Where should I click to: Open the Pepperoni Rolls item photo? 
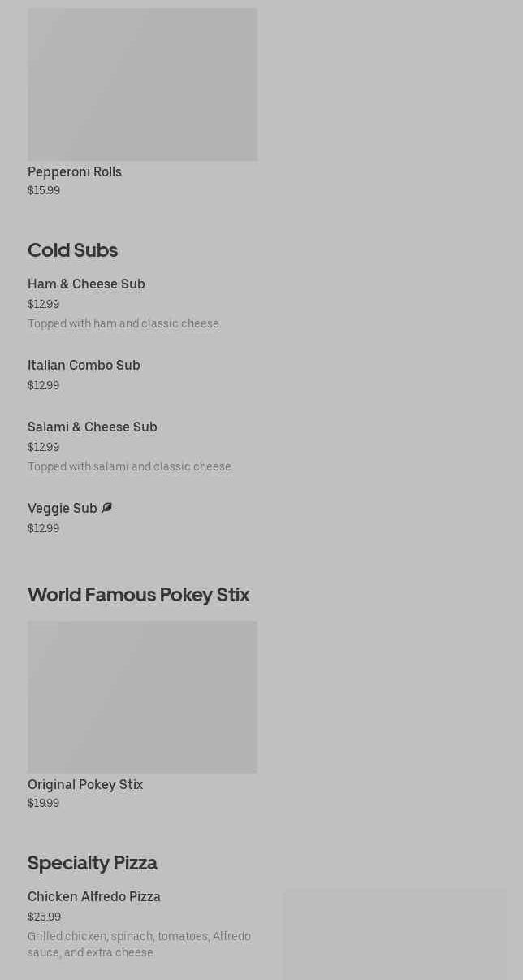click(x=142, y=85)
